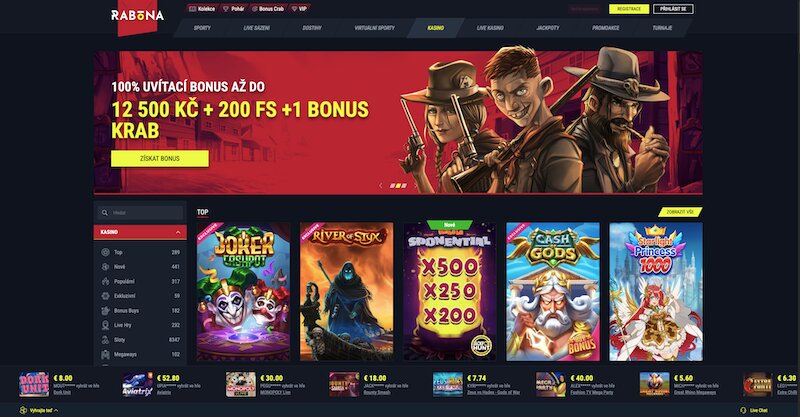This screenshot has height=417, width=800.
Task: Expand the Vyhrajte teď ticker panel
Action: [x=38, y=410]
